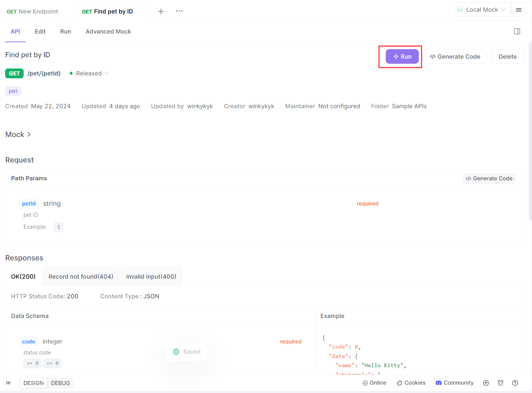
Task: Select the Record not found(404) response tab
Action: tap(81, 276)
